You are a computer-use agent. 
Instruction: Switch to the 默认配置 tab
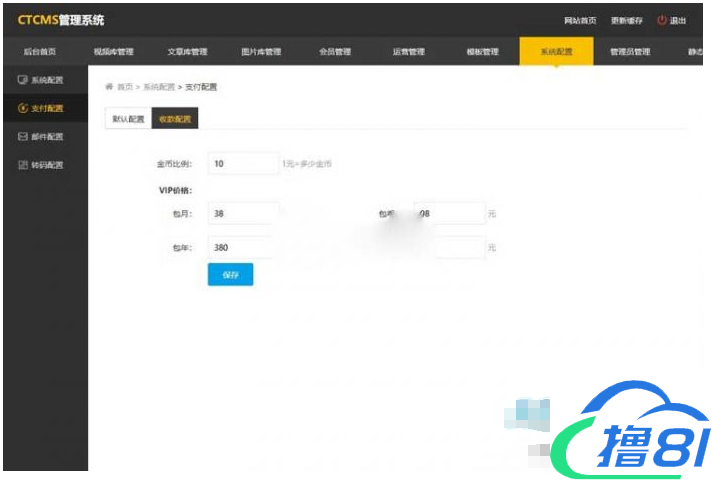click(128, 119)
